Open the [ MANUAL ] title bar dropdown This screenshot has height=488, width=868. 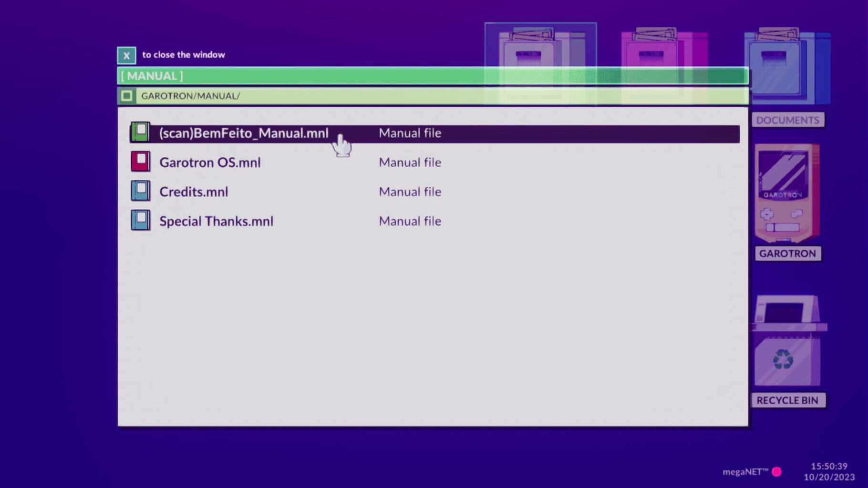tap(151, 76)
